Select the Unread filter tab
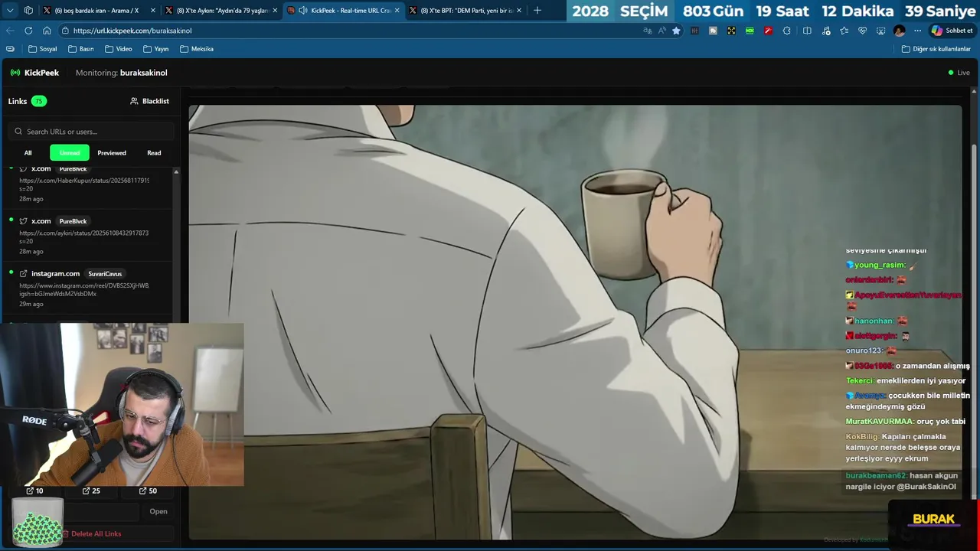Image resolution: width=980 pixels, height=551 pixels. pos(70,153)
